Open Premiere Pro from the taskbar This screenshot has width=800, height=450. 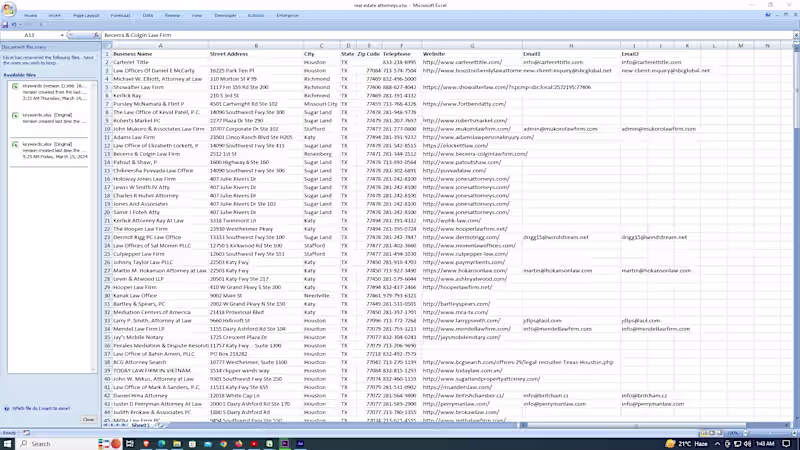[x=285, y=443]
